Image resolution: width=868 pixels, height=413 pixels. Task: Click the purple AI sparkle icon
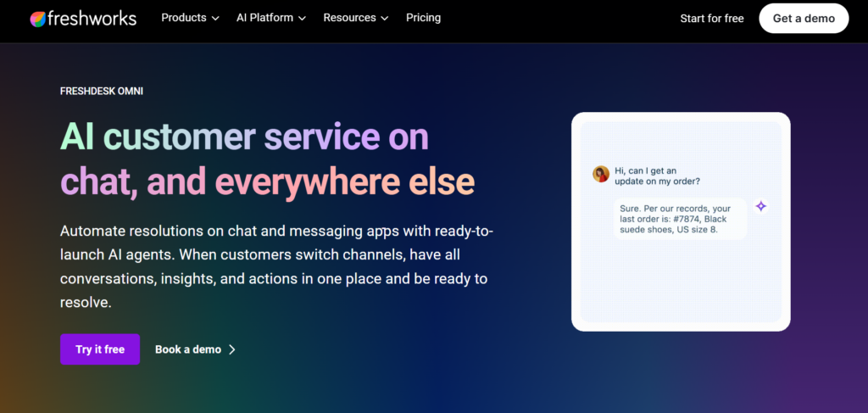tap(761, 206)
